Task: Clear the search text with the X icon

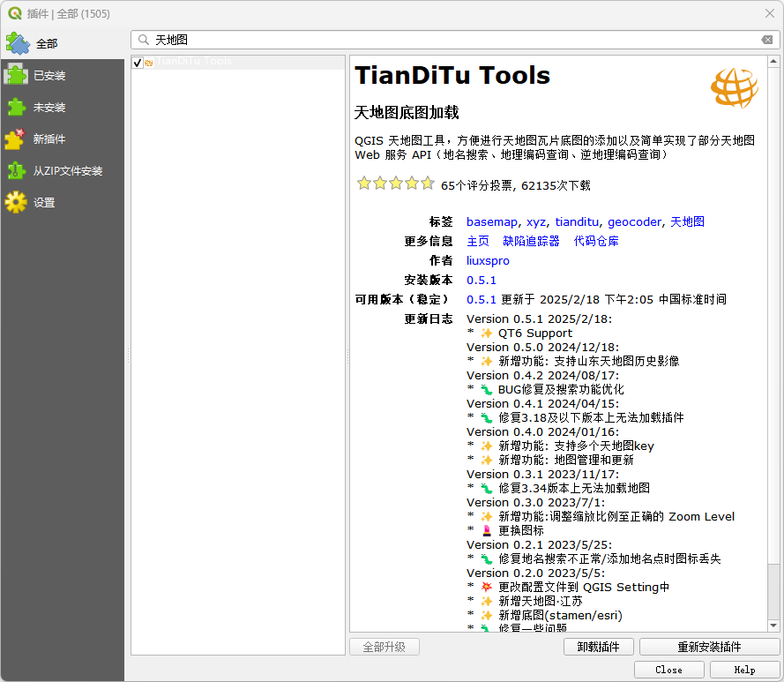Action: point(767,40)
